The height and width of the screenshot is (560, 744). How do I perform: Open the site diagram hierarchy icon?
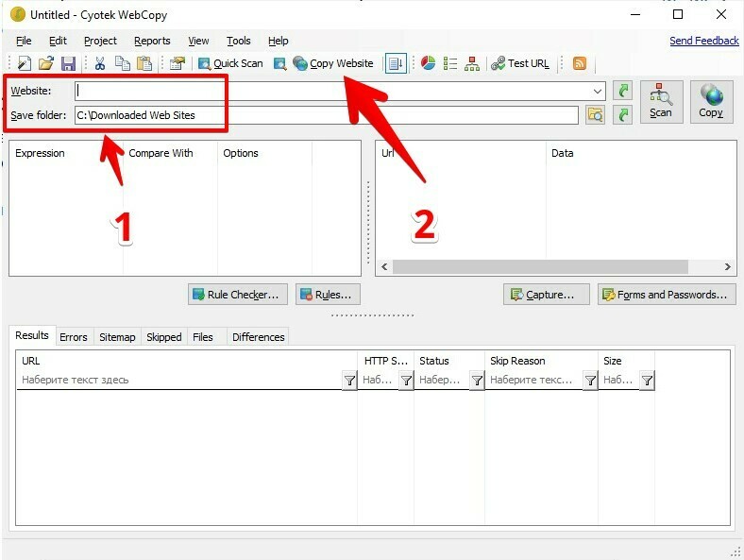pos(472,63)
